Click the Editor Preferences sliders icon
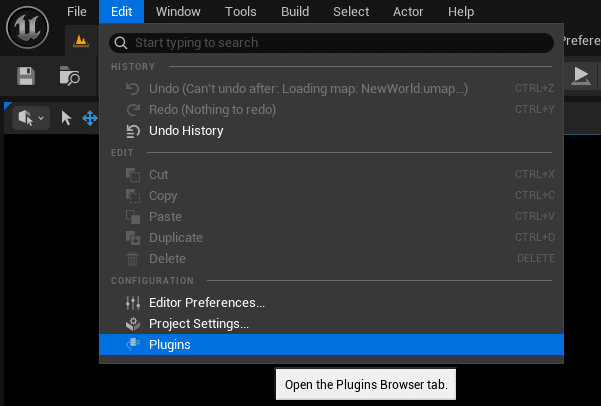 (133, 303)
